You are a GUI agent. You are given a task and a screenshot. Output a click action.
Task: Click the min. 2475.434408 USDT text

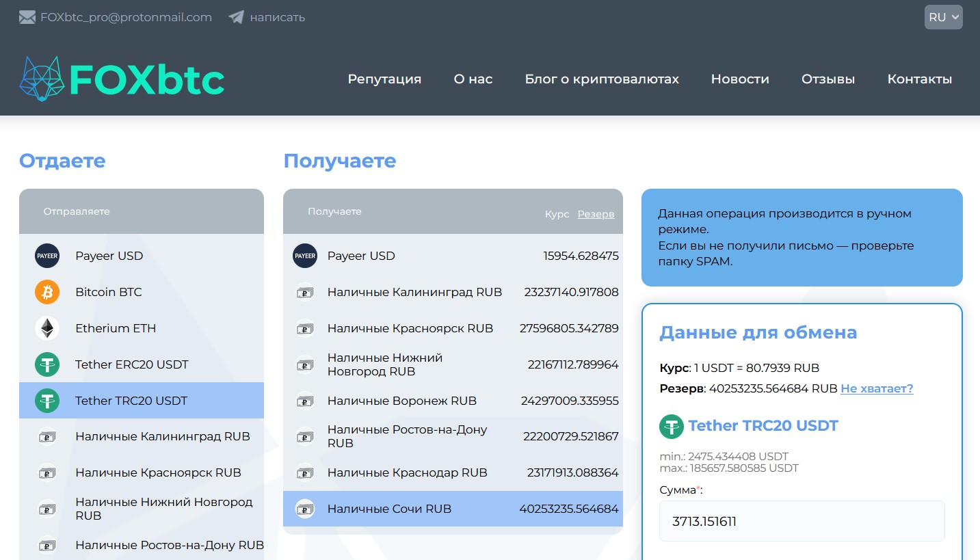(724, 456)
